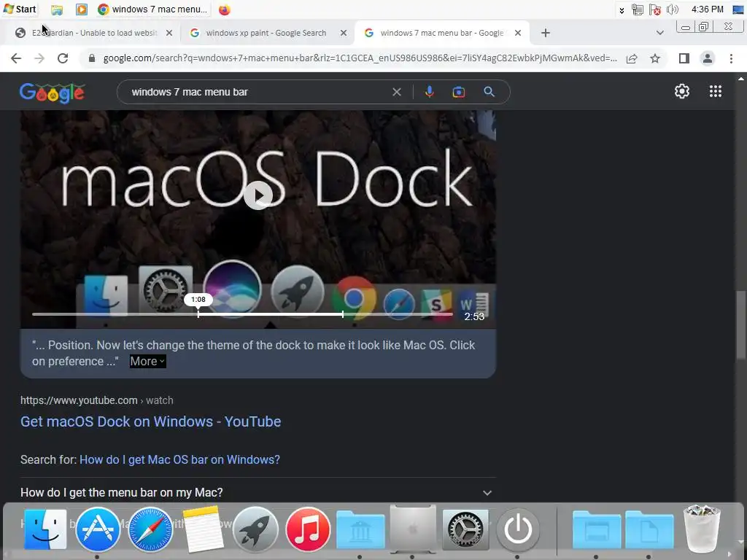Click the network tray icon
Viewport: 747px width, 560px height.
[x=637, y=9]
